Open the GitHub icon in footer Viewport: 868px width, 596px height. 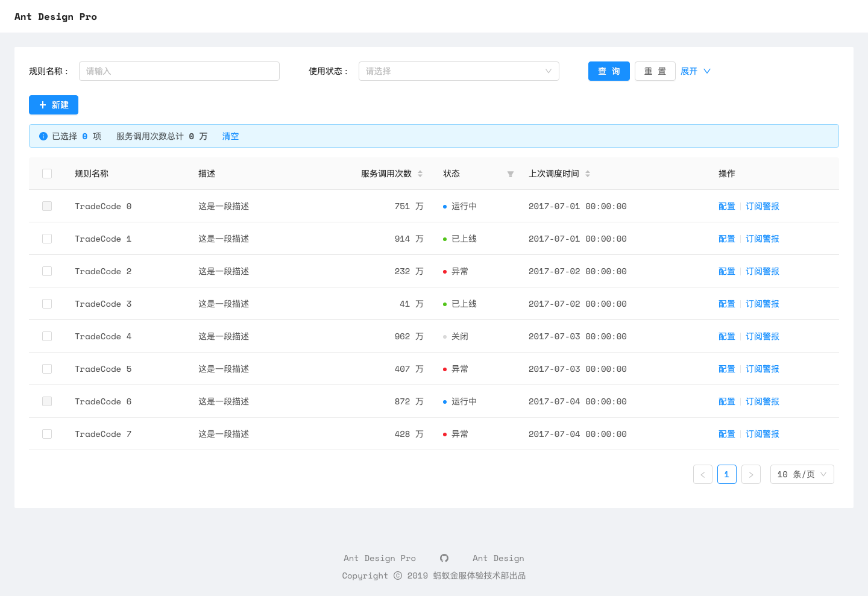click(444, 558)
